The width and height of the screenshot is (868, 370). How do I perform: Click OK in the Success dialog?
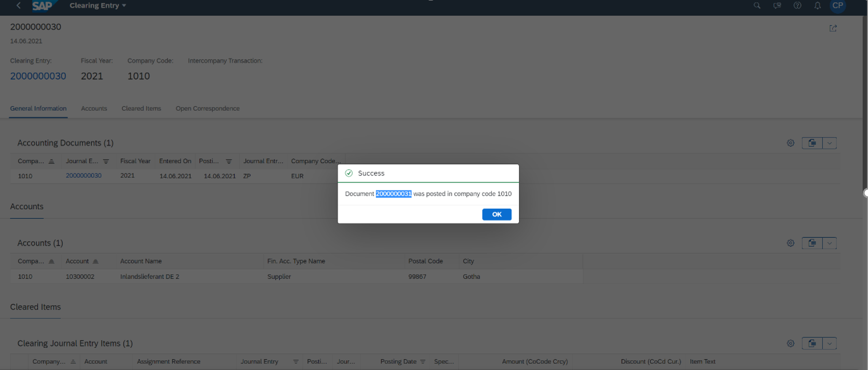pos(497,214)
